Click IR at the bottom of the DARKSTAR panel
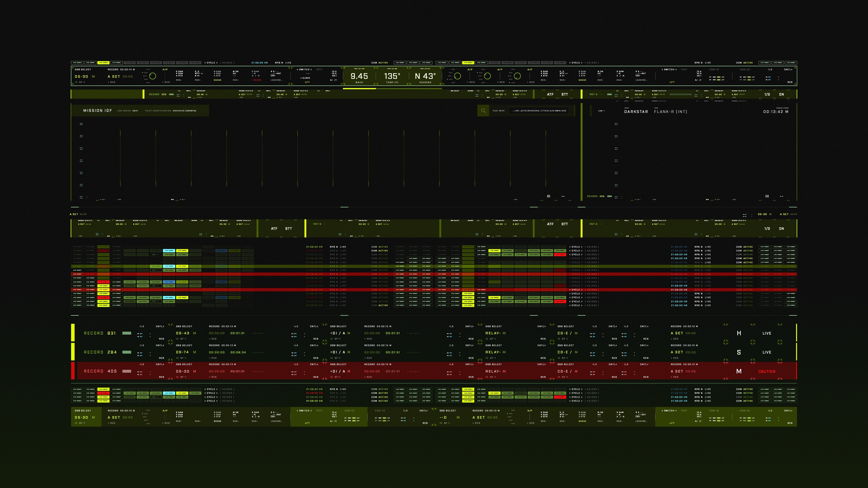 (x=767, y=196)
